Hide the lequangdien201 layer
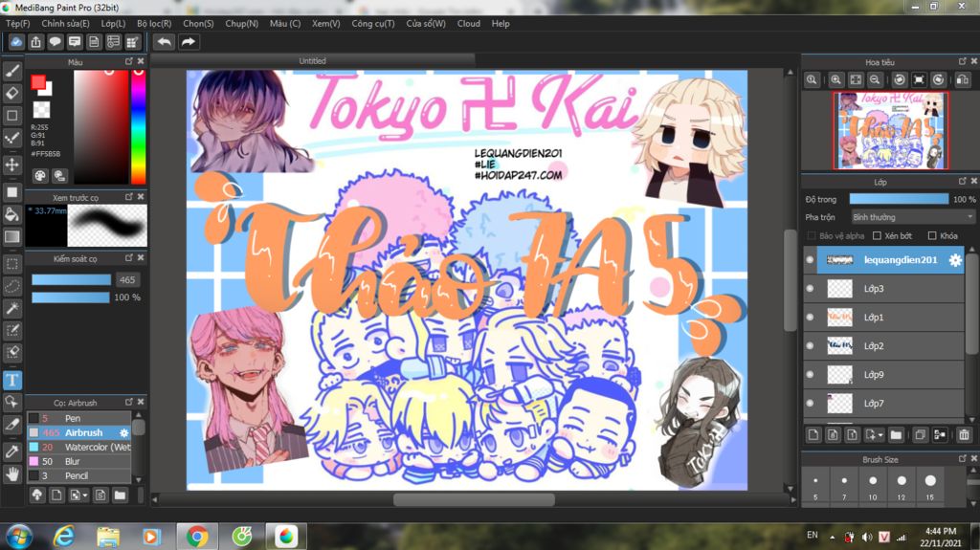Image resolution: width=980 pixels, height=550 pixels. [810, 260]
